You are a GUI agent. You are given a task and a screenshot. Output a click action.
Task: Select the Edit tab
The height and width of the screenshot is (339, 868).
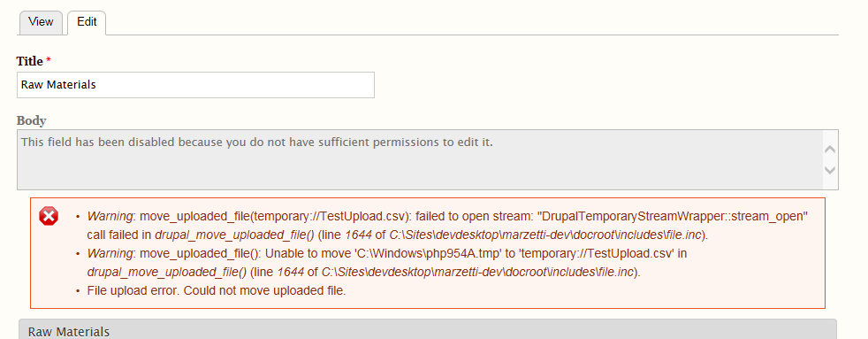[87, 22]
